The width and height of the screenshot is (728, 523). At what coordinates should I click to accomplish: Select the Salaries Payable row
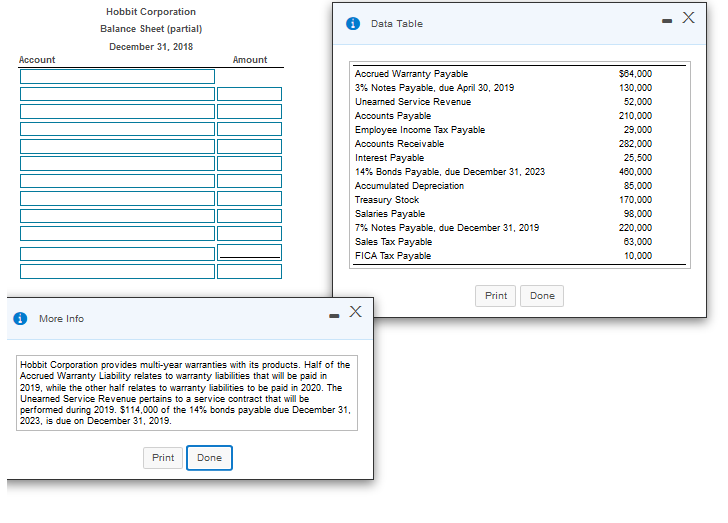tap(520, 214)
